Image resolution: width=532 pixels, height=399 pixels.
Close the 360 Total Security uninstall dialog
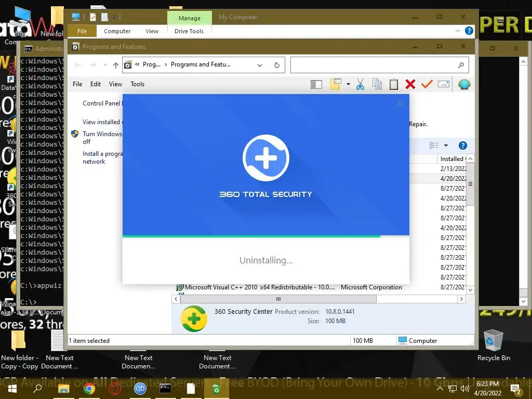pos(400,103)
